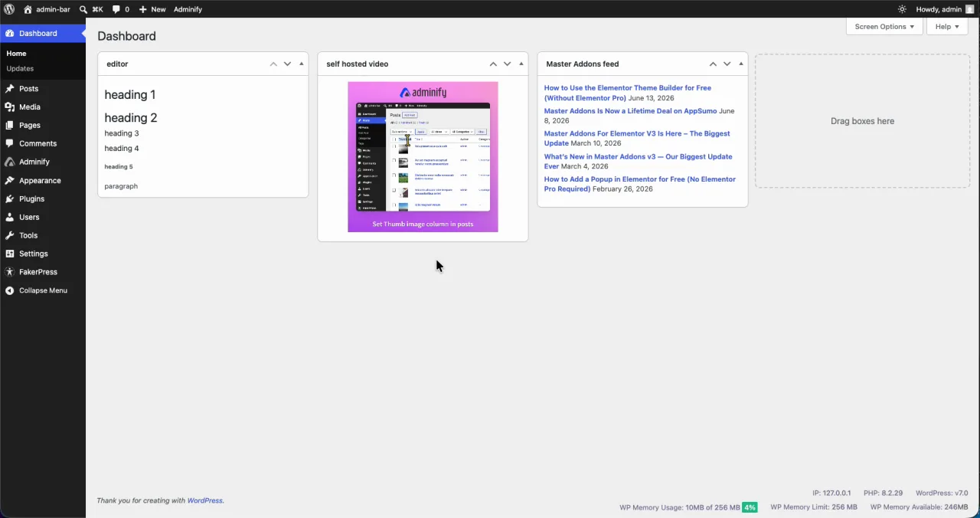Viewport: 980px width, 518px height.
Task: Expand the Help dropdown
Action: pos(947,26)
